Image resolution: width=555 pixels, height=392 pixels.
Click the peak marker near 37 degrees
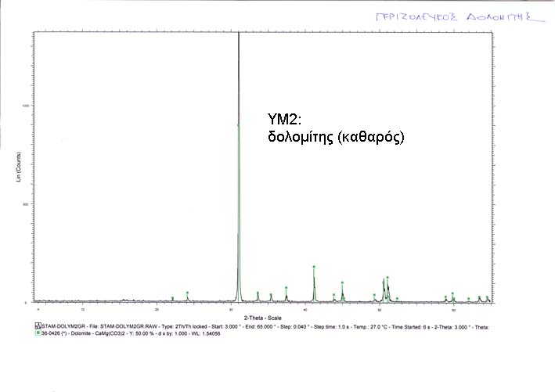(286, 288)
